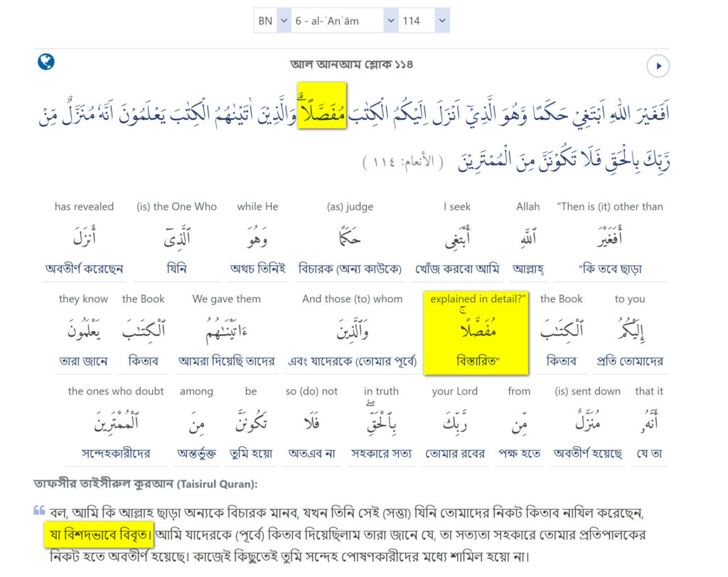Click the globe icon at top left
This screenshot has height=577, width=728.
click(x=46, y=62)
